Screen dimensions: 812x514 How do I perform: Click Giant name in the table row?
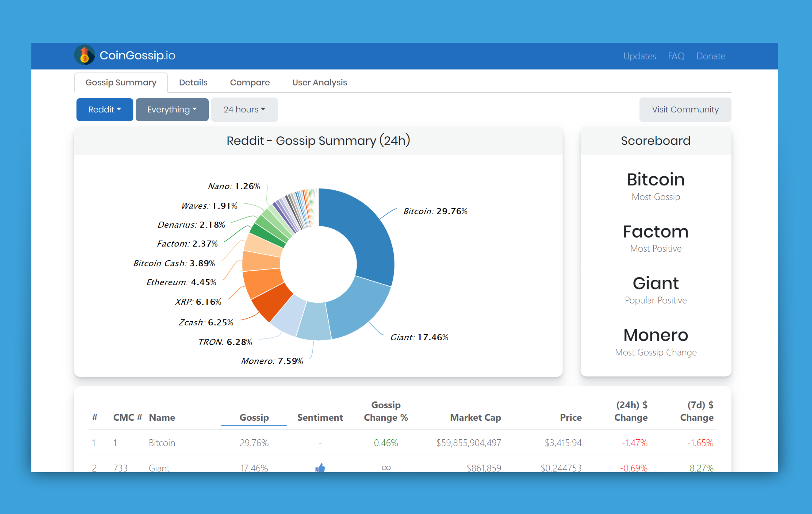tap(159, 468)
